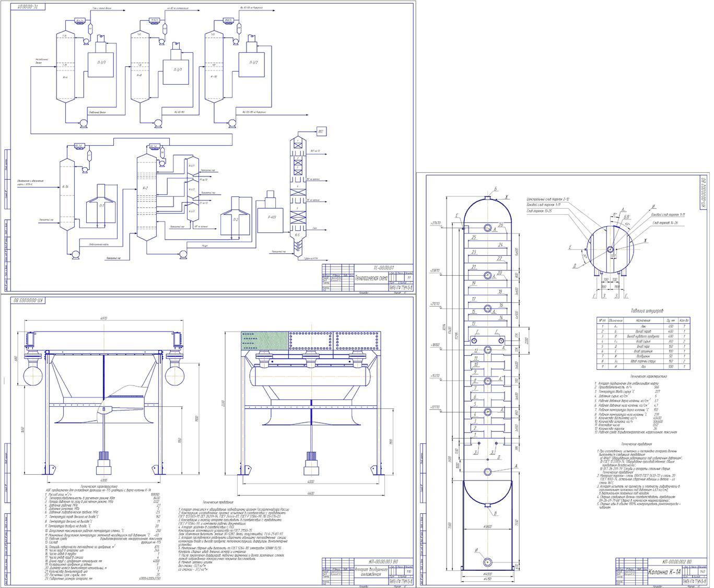Click elevation mark '+18100'
The height and width of the screenshot is (588, 714).
point(435,345)
